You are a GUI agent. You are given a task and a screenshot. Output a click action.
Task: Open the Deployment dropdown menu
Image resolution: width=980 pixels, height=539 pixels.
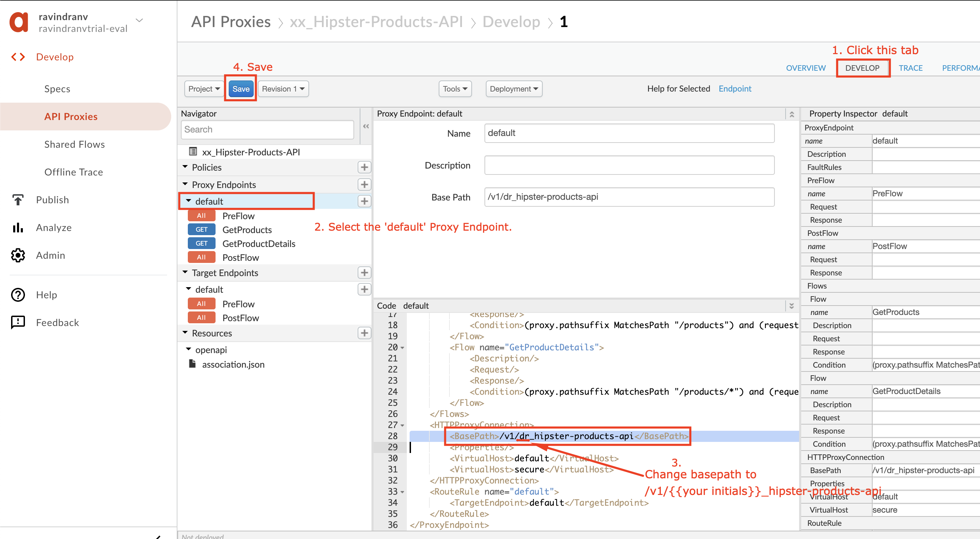pyautogui.click(x=514, y=89)
